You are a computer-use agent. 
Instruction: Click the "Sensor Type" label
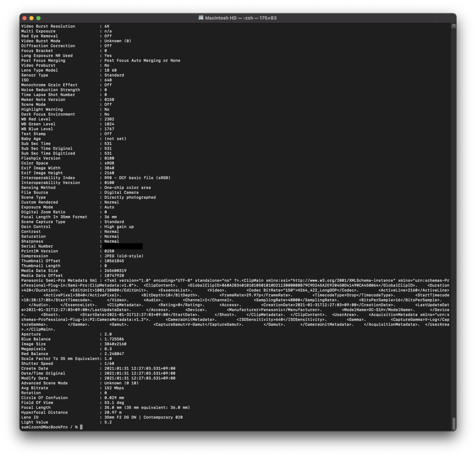35,75
